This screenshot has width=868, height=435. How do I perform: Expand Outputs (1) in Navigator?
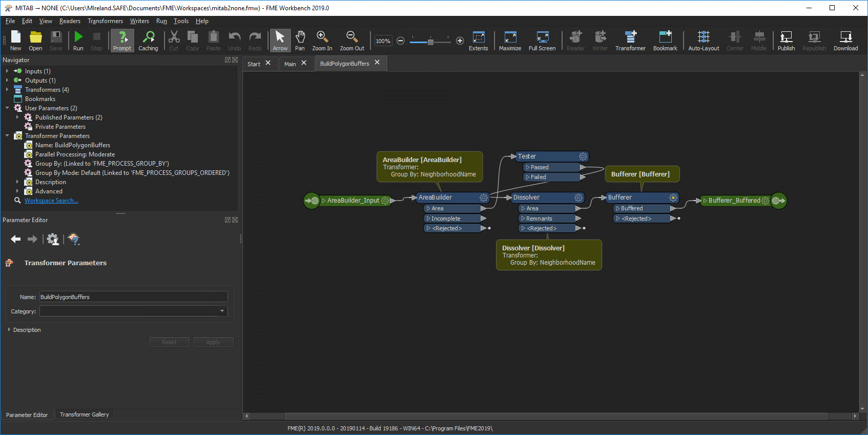[7, 80]
